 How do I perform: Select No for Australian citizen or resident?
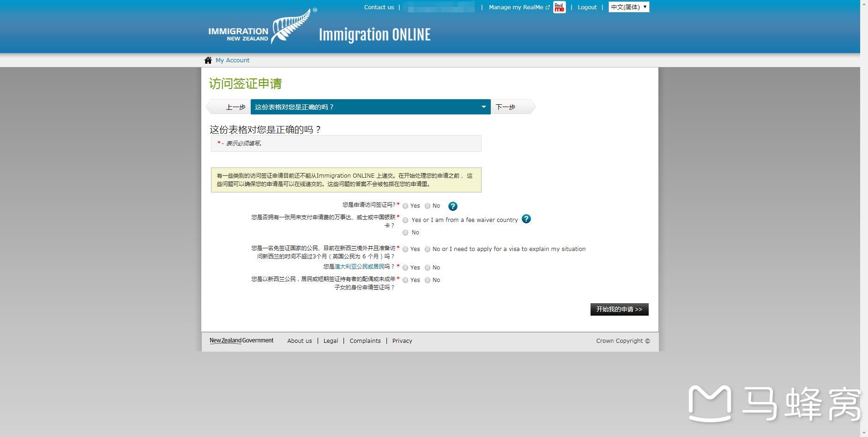(x=428, y=268)
